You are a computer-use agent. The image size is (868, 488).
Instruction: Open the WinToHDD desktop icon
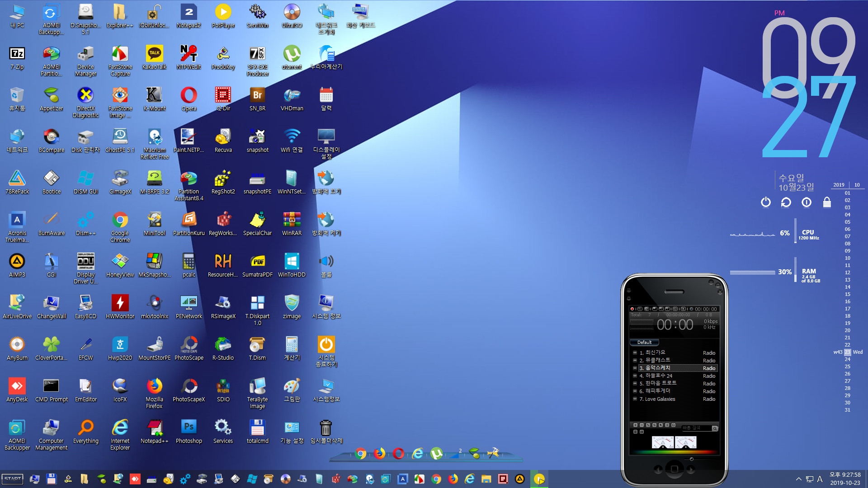pos(292,266)
